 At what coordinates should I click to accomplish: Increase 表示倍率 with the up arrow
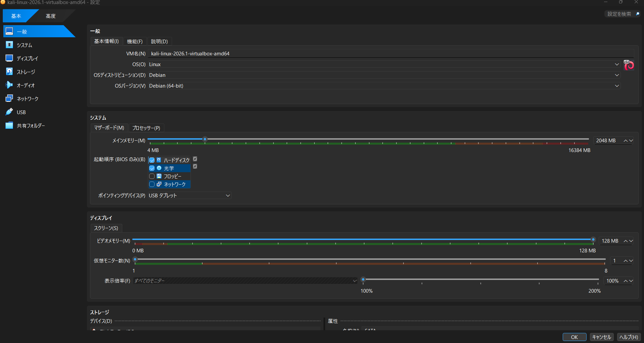point(626,281)
